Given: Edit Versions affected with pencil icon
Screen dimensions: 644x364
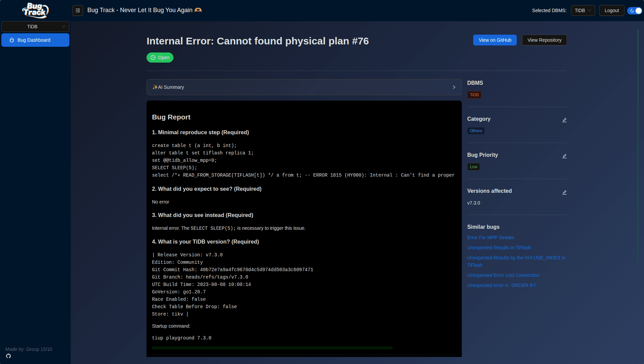Looking at the screenshot, I should [x=565, y=192].
